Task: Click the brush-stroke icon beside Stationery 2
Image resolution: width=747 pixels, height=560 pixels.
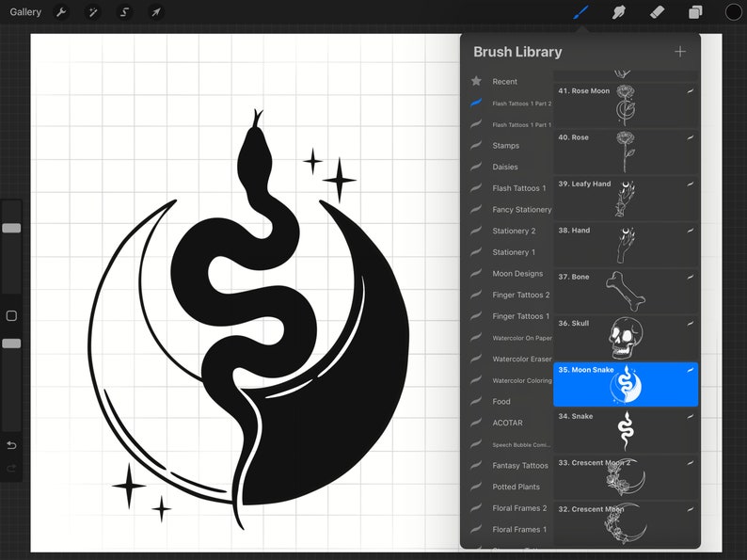Action: [x=476, y=231]
